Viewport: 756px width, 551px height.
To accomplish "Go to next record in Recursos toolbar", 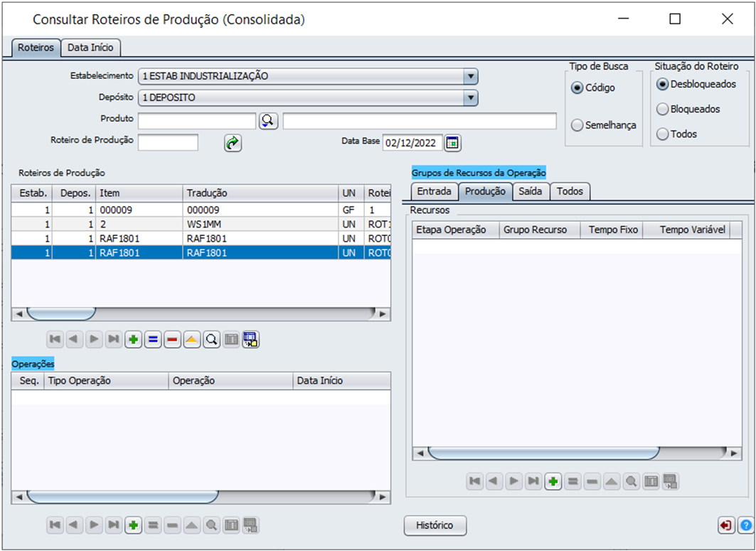I will [514, 481].
